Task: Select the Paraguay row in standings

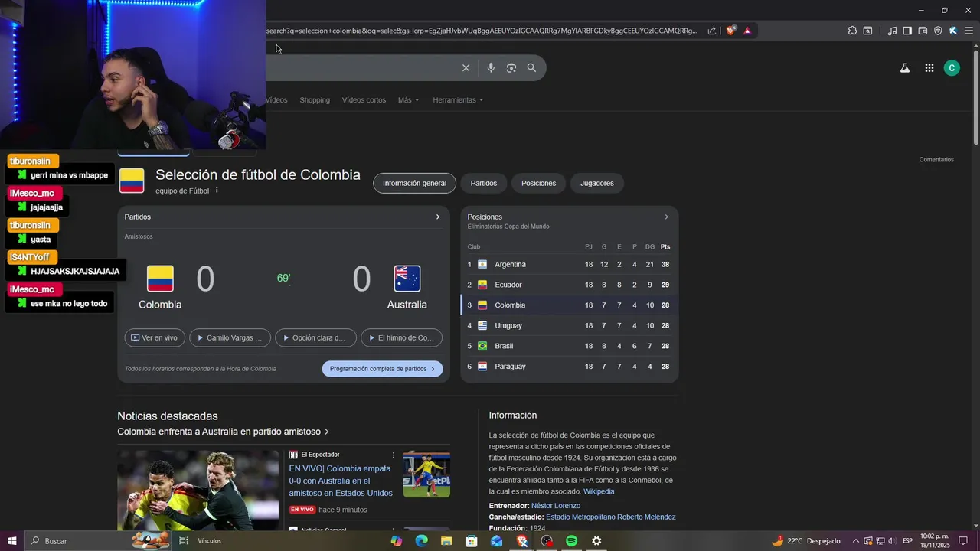Action: (x=569, y=367)
